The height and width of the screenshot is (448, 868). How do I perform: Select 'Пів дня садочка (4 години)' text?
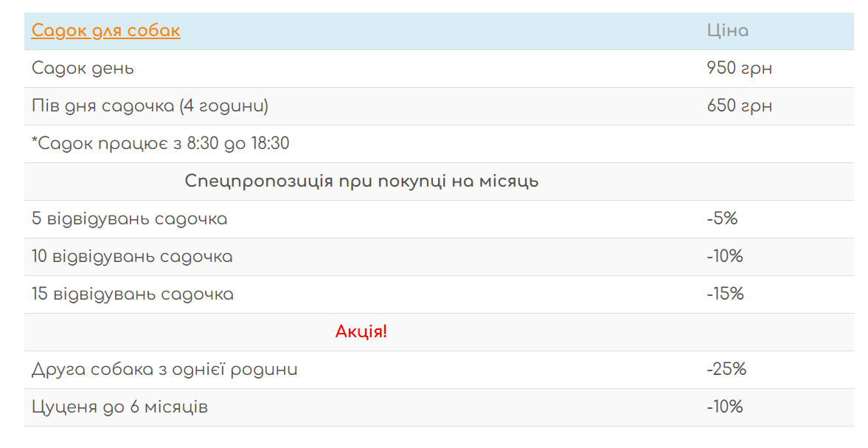150,106
